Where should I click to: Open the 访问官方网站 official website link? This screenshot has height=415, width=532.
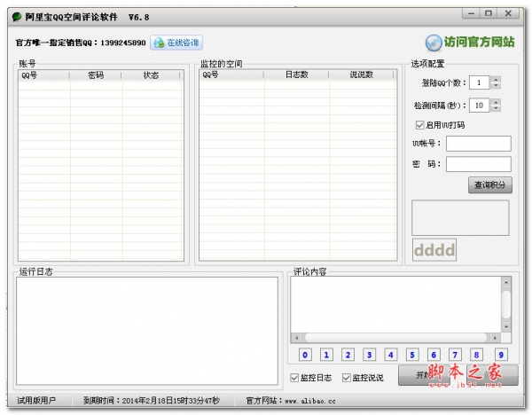click(x=479, y=42)
